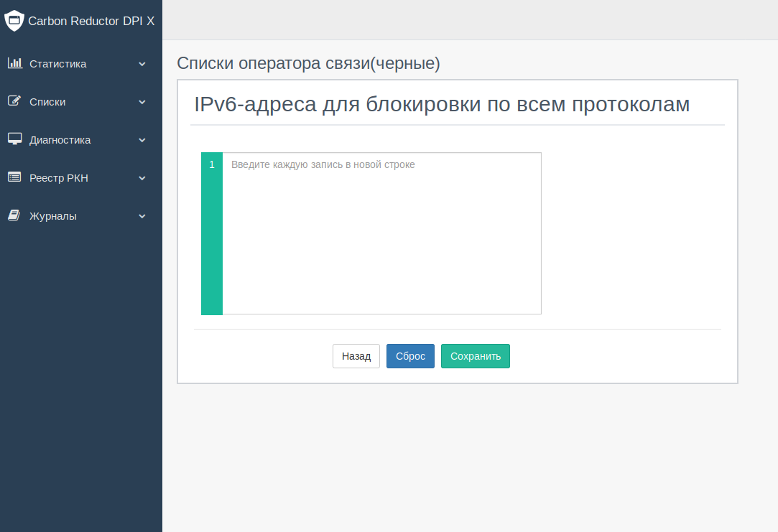Click line number 1 in the gutter
The height and width of the screenshot is (532, 778).
pyautogui.click(x=212, y=164)
